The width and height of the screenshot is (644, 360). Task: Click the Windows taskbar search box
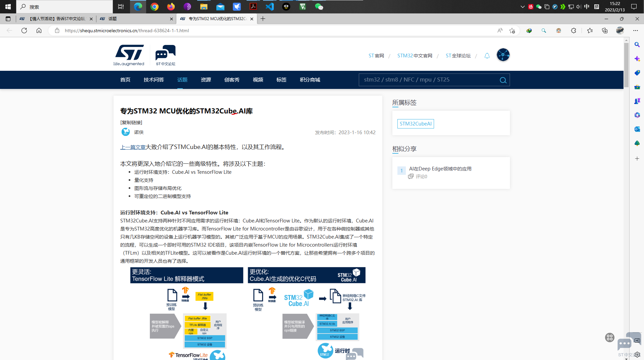point(65,7)
